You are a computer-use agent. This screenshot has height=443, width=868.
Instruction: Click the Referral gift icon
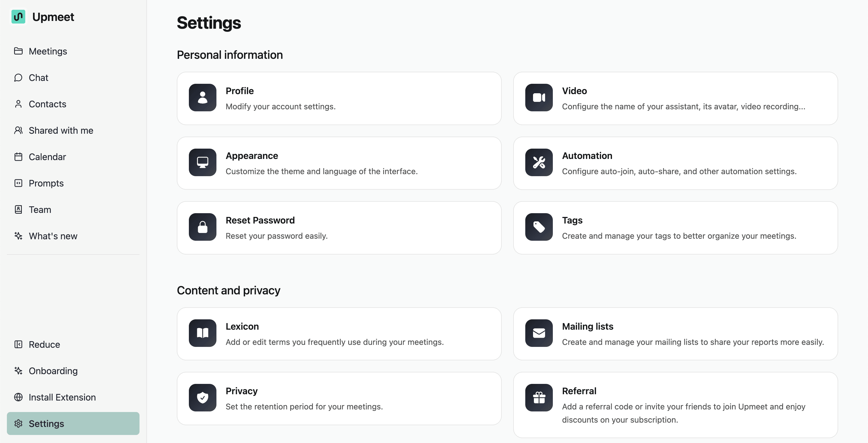[x=538, y=398]
